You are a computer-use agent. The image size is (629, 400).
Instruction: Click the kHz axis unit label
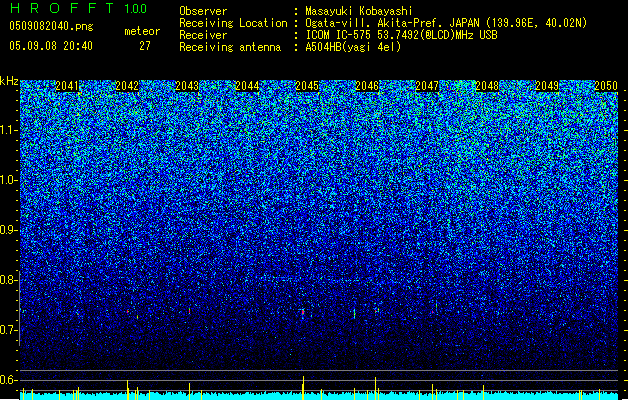click(x=9, y=81)
